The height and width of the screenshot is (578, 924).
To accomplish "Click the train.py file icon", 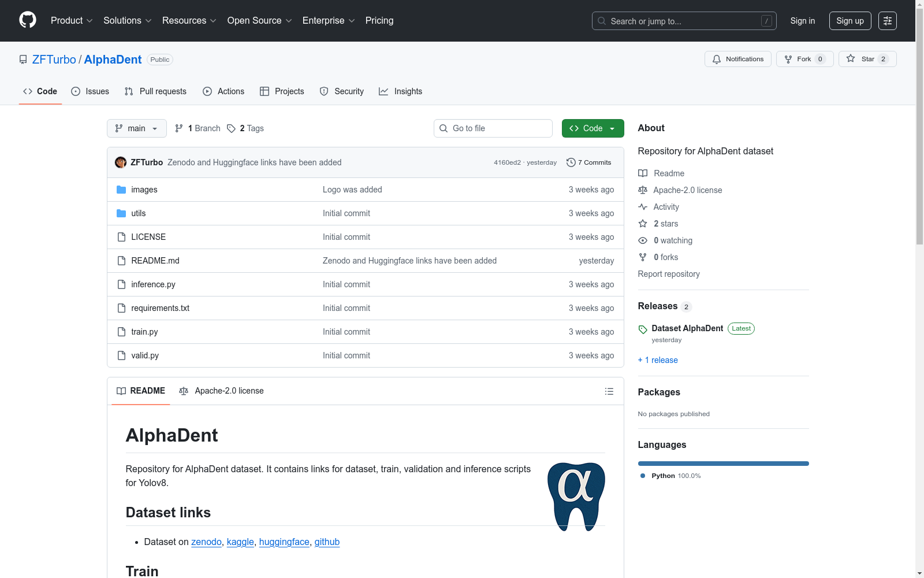I will coord(121,332).
